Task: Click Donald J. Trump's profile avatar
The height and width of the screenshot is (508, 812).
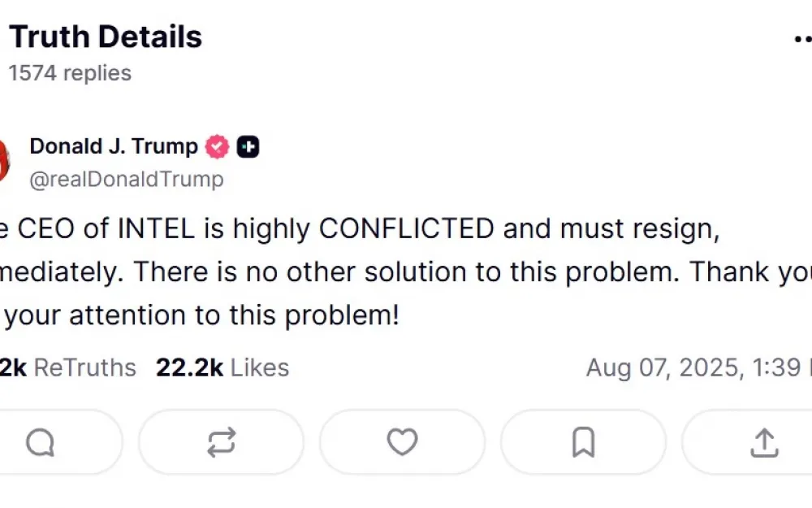Action: 4,161
